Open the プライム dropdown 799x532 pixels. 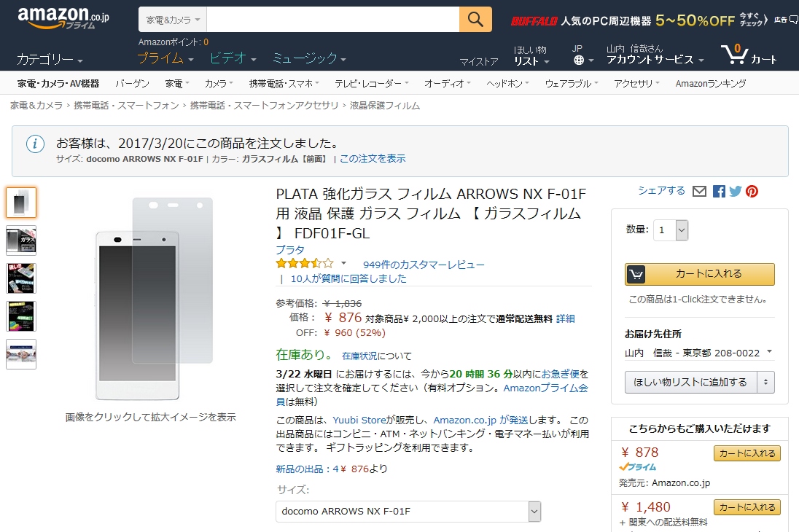pos(165,58)
